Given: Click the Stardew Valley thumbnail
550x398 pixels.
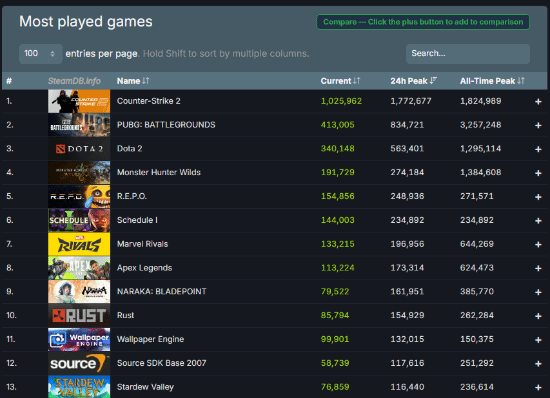Looking at the screenshot, I should click(79, 387).
